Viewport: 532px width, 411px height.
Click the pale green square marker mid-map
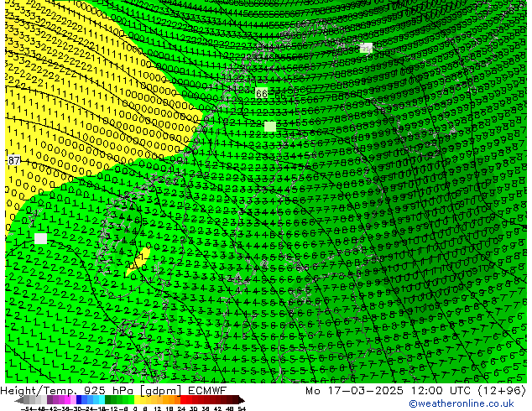pyautogui.click(x=270, y=127)
